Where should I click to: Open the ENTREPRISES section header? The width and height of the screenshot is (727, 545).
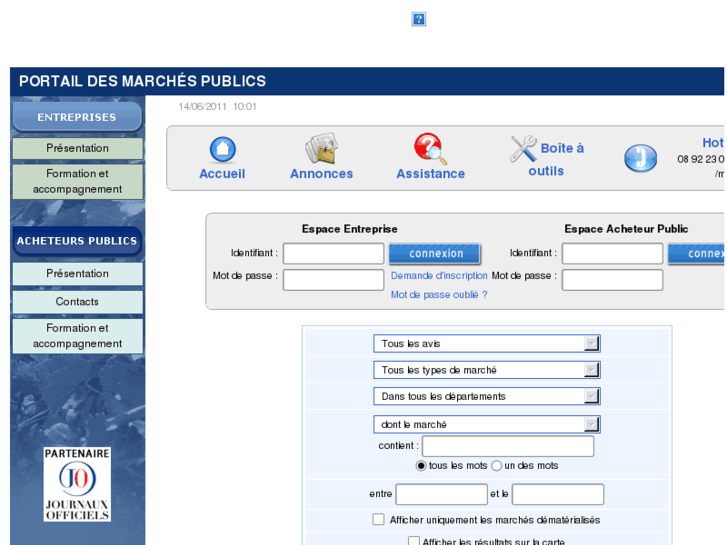point(77,117)
